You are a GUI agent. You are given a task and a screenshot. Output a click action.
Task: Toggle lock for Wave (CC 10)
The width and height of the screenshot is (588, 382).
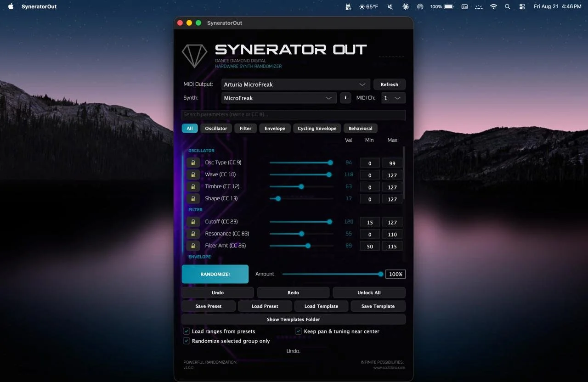193,174
